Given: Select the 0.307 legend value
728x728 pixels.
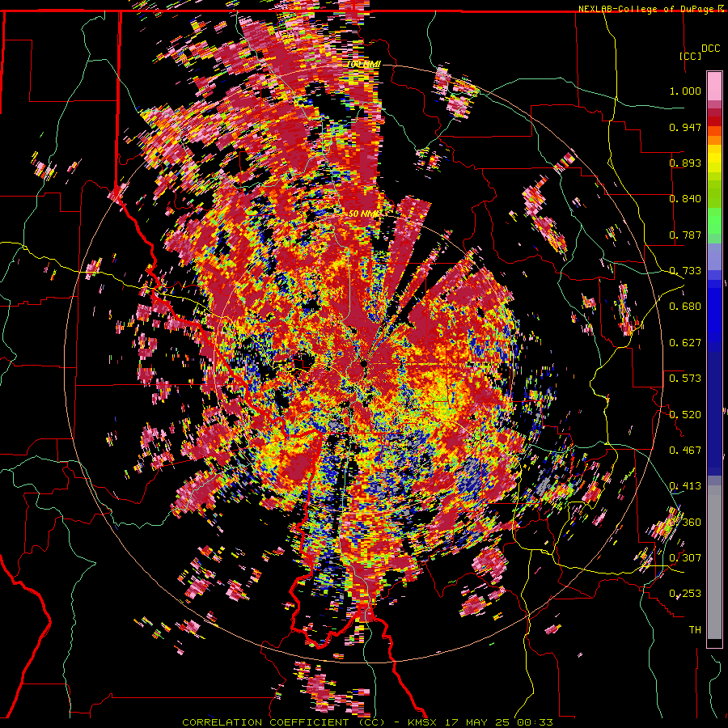Looking at the screenshot, I should tap(685, 558).
